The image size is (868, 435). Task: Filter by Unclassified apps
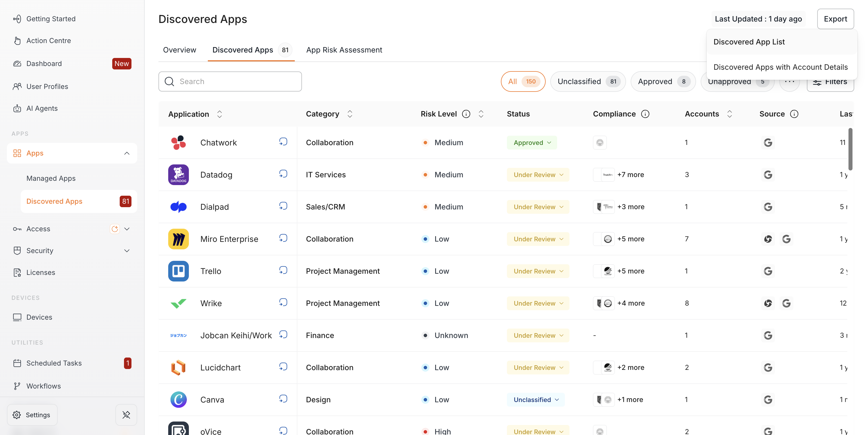588,81
